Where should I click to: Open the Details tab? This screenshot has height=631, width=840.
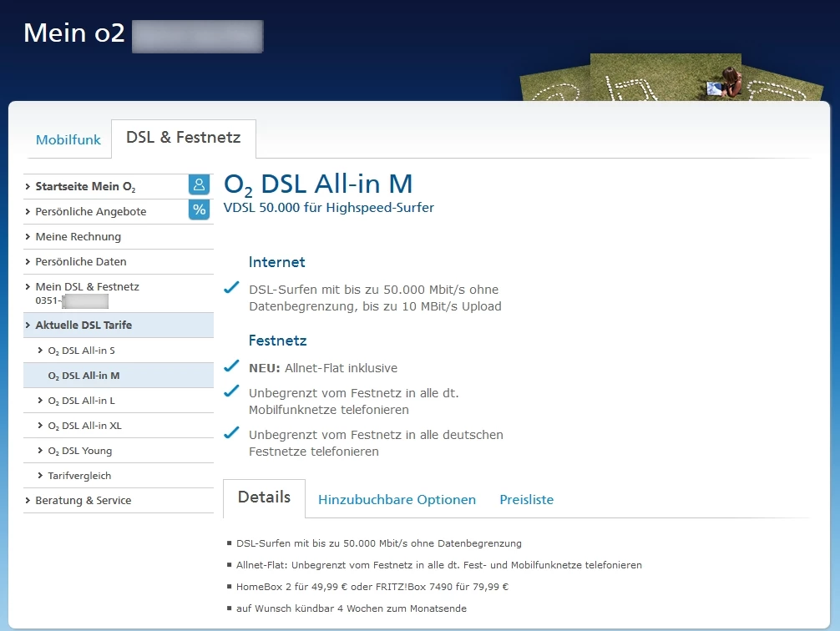pyautogui.click(x=264, y=497)
